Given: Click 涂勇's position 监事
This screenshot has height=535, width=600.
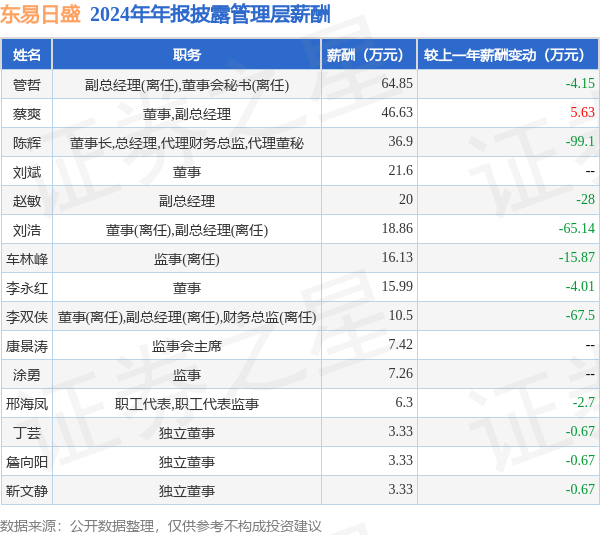Looking at the screenshot, I should coord(187,375).
